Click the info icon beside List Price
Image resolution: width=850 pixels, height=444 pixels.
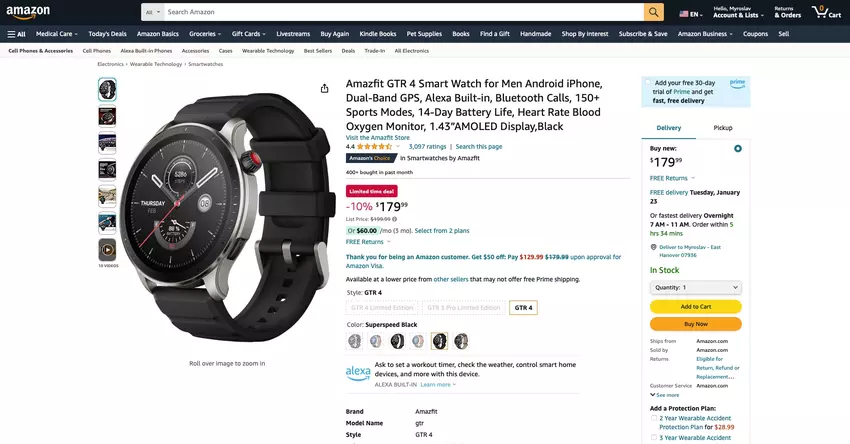395,219
